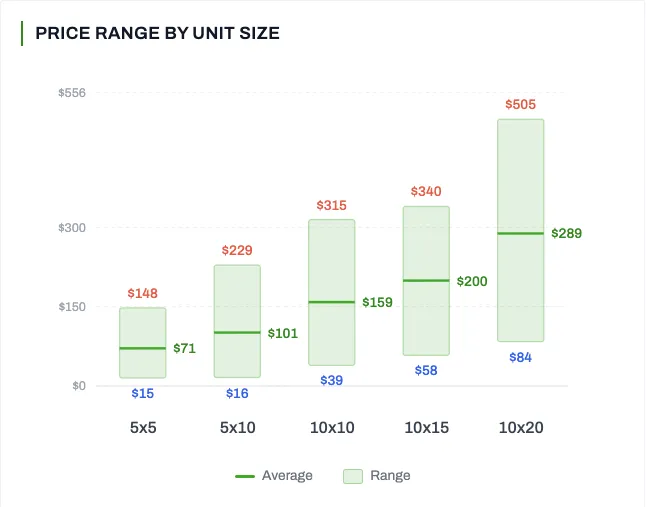
Task: Click the Price Range By Unit Size heading
Action: pos(157,33)
